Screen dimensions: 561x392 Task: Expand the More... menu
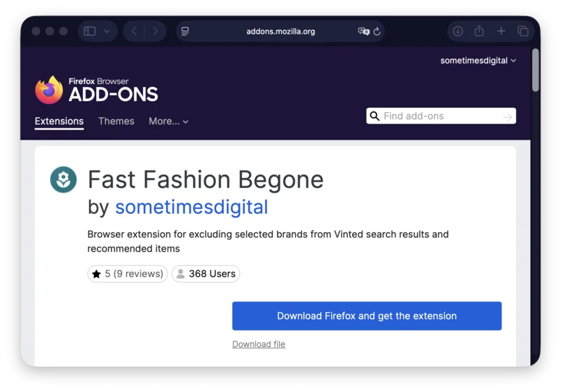click(x=168, y=121)
